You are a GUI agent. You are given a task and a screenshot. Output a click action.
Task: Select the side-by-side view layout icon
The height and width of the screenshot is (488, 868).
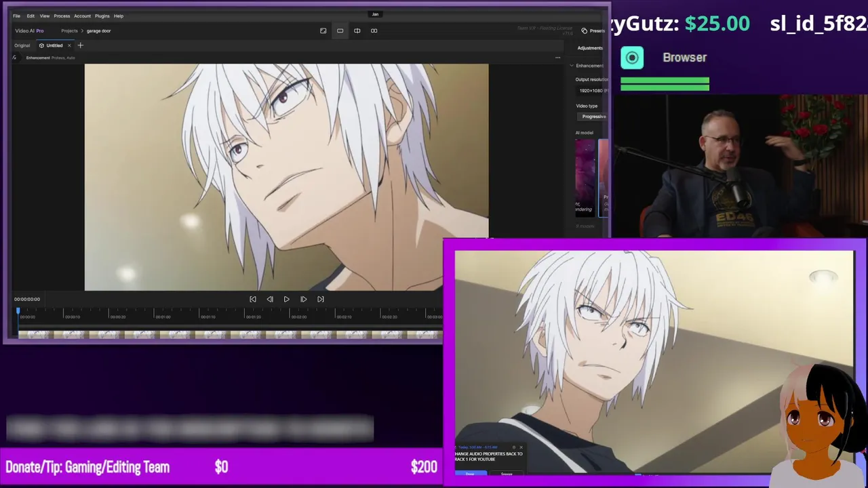tap(374, 30)
